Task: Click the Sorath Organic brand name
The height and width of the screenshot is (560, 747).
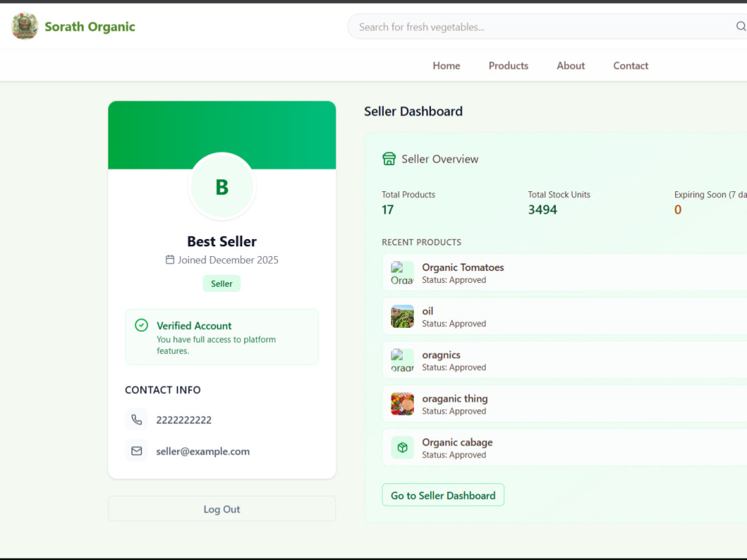Action: click(90, 27)
